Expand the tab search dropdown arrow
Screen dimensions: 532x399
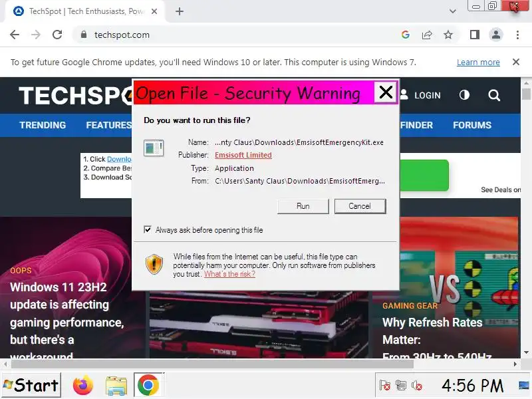coord(453,11)
